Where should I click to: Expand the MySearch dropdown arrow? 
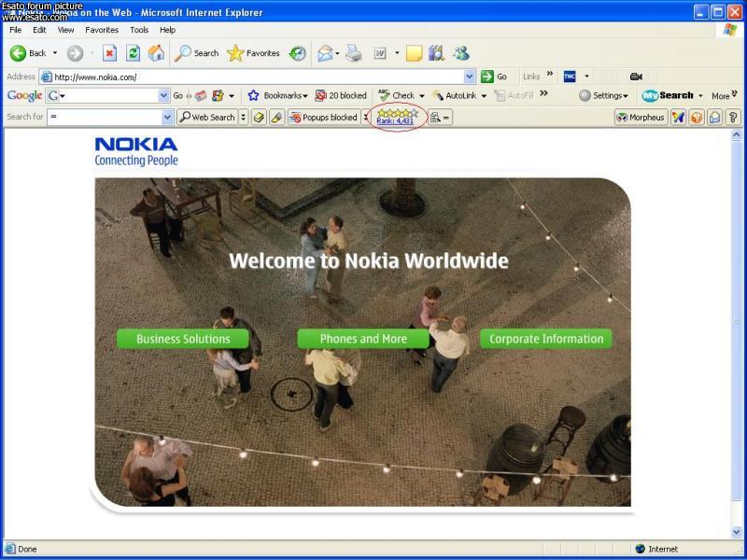700,96
